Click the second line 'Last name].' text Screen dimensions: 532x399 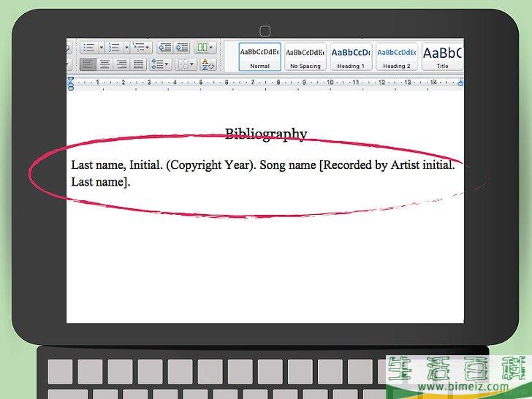(x=101, y=182)
